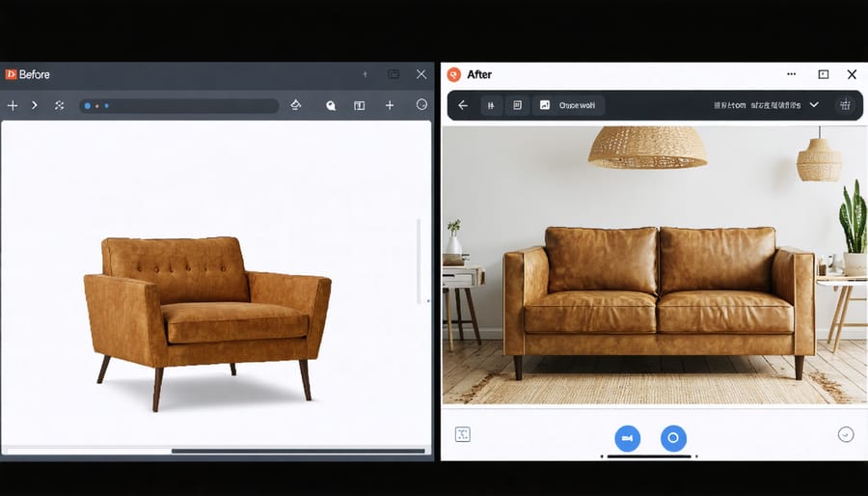Open the three-dots menu in the After title bar
The width and height of the screenshot is (868, 496).
(792, 74)
